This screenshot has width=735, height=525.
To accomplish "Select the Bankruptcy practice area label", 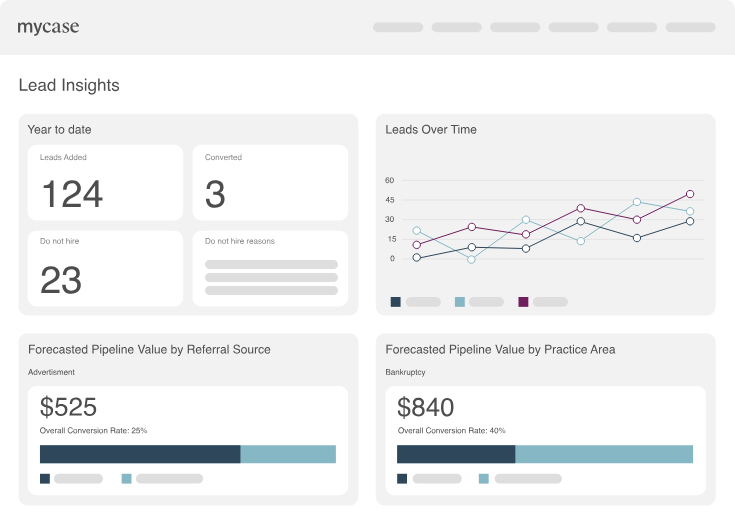I will pos(405,372).
